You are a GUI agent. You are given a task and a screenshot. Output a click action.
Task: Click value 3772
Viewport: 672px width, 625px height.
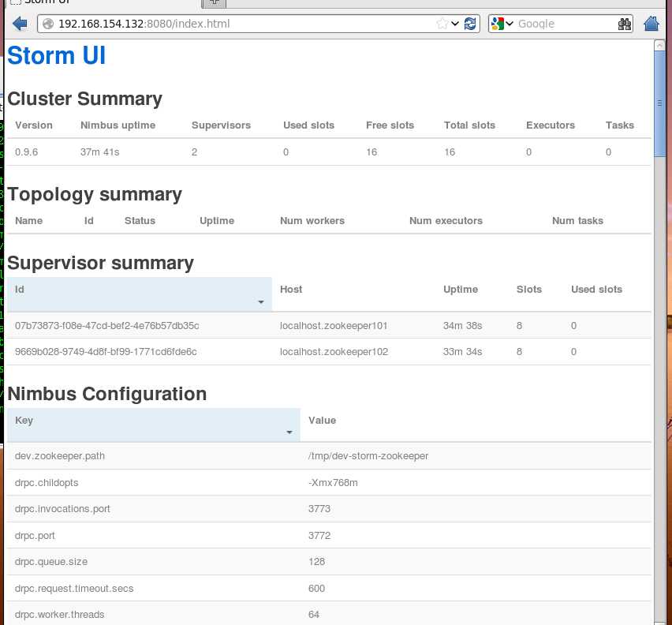319,536
